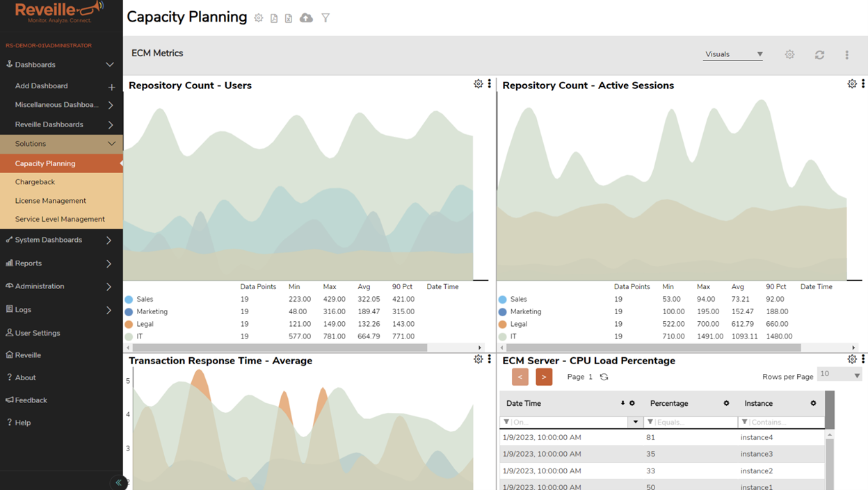The width and height of the screenshot is (868, 490).
Task: Focus the Percentage Equals filter field
Action: (x=691, y=422)
